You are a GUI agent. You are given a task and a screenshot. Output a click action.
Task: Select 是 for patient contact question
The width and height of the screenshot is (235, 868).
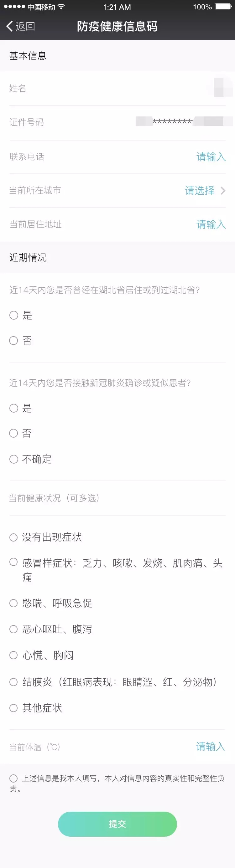pyautogui.click(x=14, y=408)
